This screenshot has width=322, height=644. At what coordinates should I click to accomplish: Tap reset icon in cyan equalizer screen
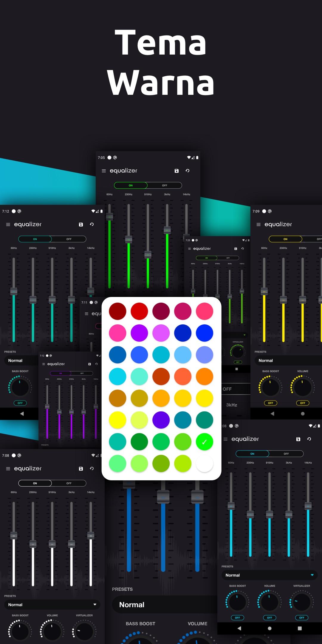click(x=309, y=439)
